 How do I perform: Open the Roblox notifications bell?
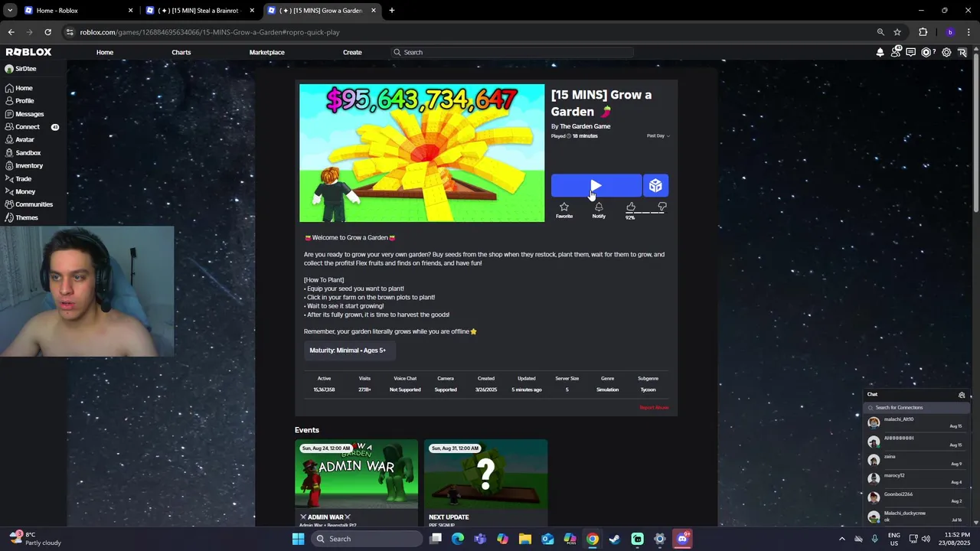880,52
